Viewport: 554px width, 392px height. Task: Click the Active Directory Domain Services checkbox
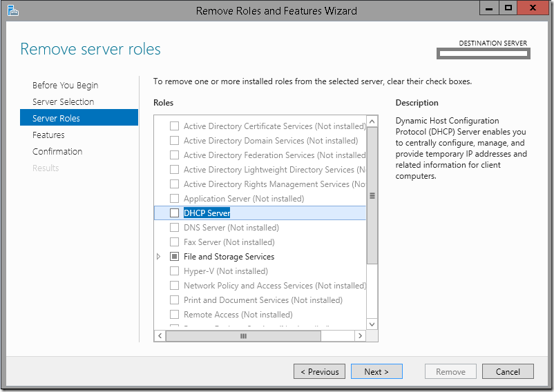coord(174,140)
